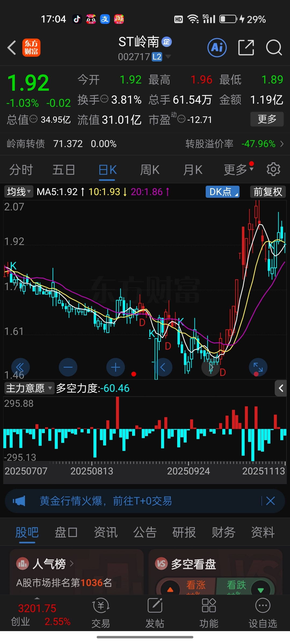Open the 更多 period dropdown
290x644 pixels.
[238, 169]
